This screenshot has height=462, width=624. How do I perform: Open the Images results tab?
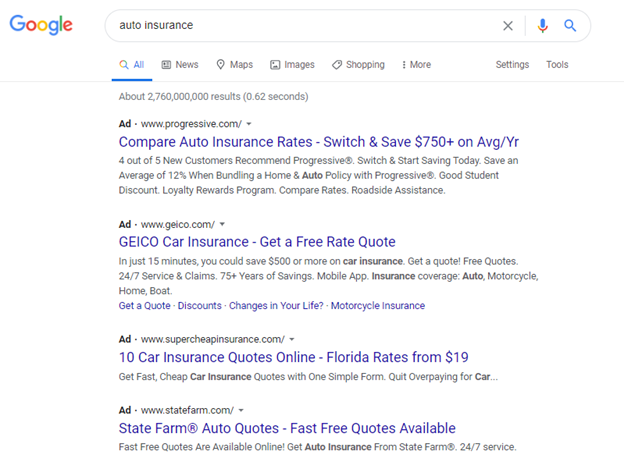292,65
